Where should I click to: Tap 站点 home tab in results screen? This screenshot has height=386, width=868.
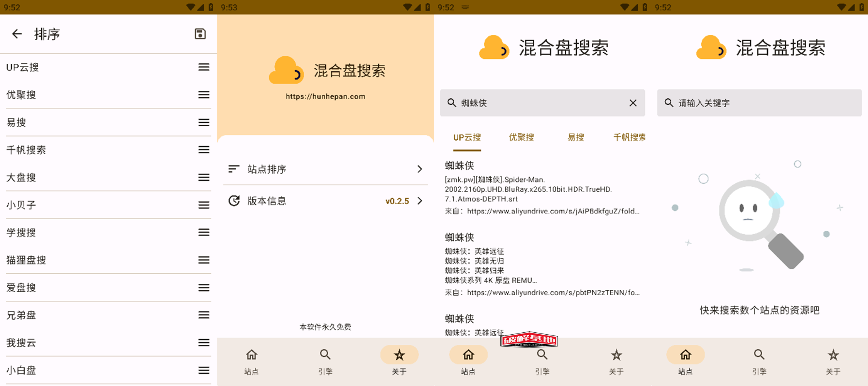coord(468,362)
